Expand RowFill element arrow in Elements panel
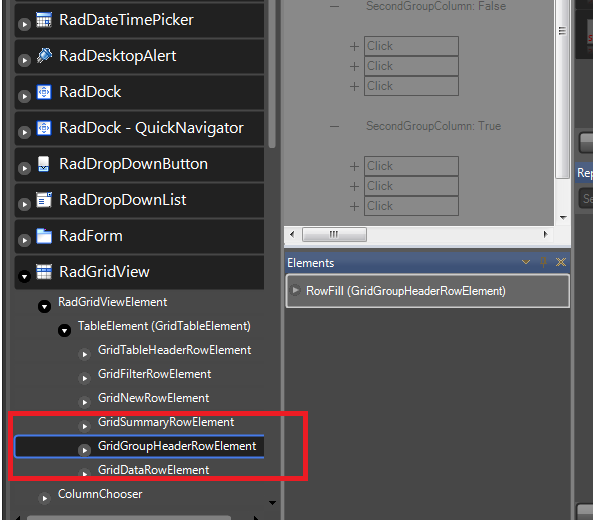 [x=295, y=290]
